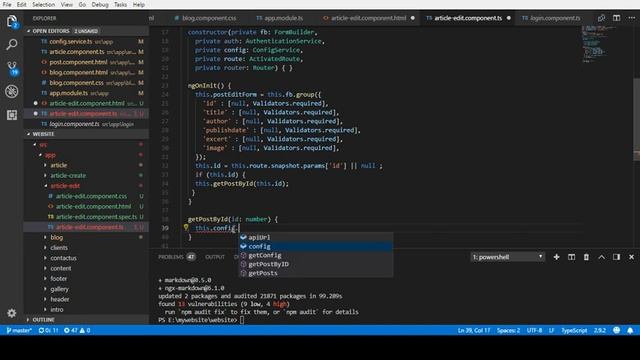Image resolution: width=640 pixels, height=360 pixels.
Task: Expand the article folder
Action: (86, 165)
